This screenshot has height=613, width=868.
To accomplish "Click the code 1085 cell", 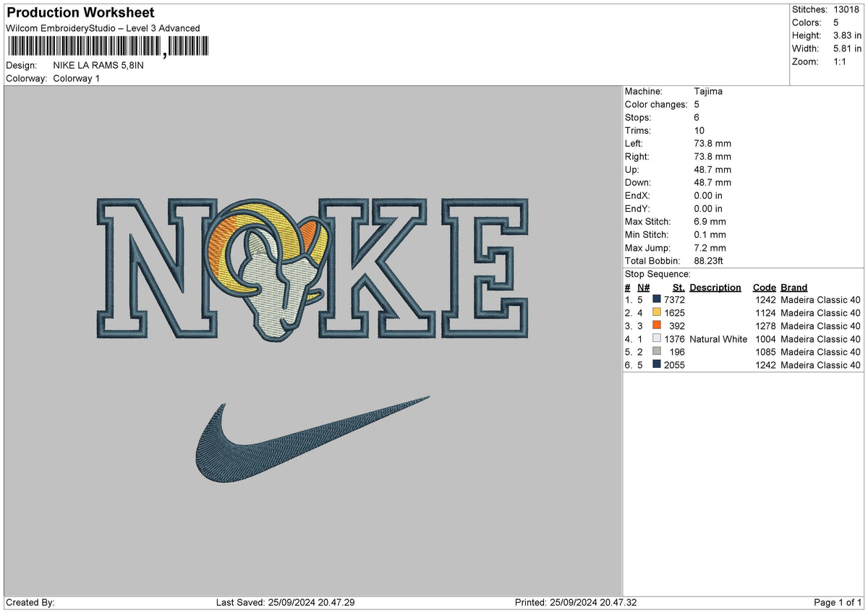I will pos(765,352).
